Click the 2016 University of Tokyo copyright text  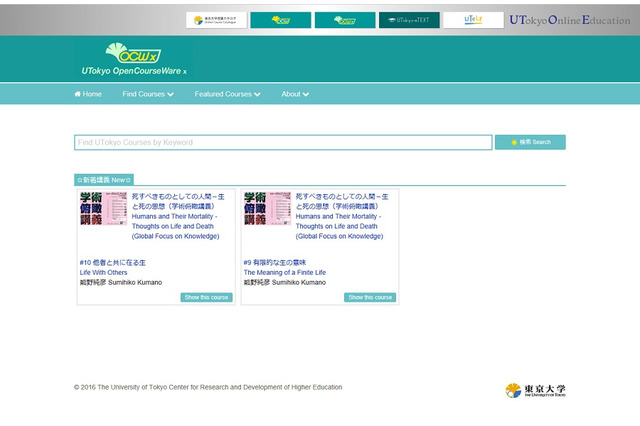pos(208,387)
